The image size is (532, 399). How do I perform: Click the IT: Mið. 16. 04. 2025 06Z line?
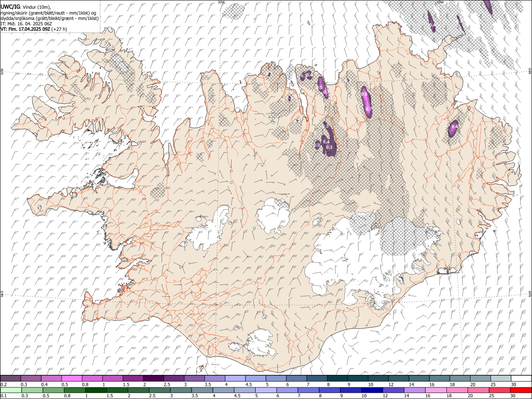26,24
